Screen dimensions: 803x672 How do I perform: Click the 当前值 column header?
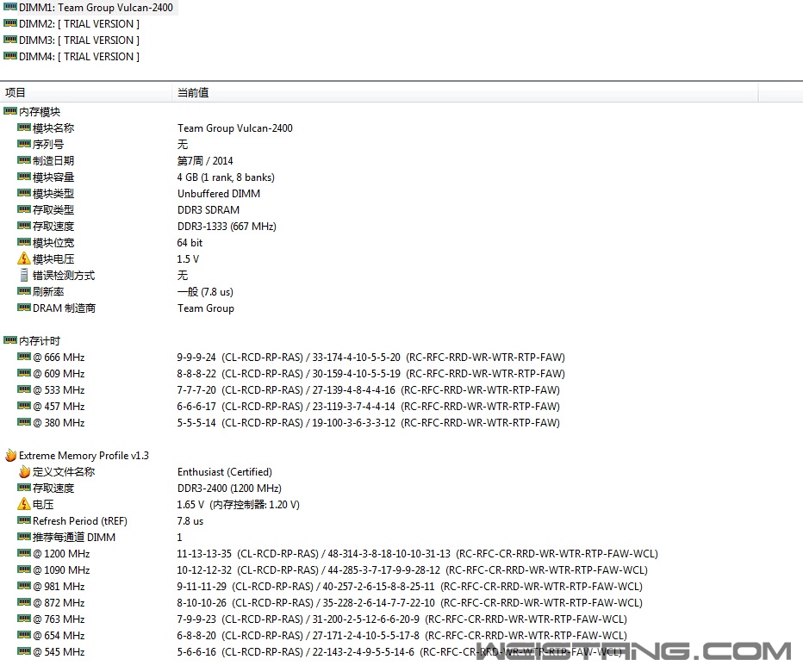click(x=193, y=92)
